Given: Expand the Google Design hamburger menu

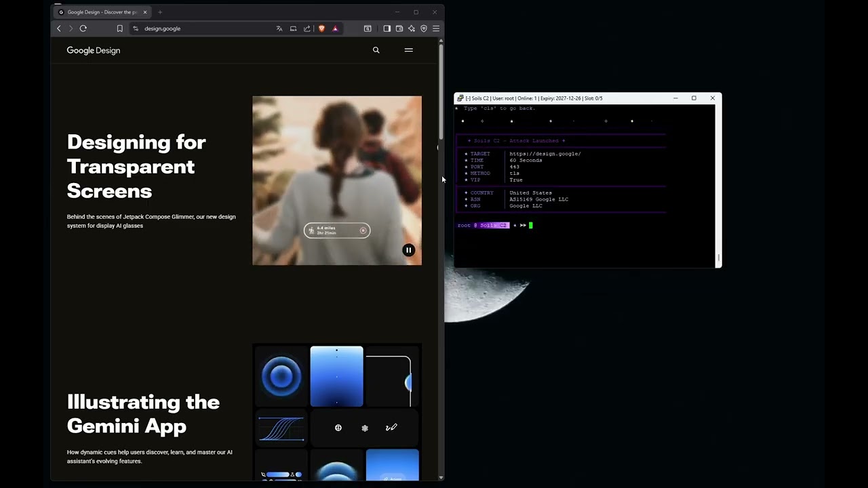Looking at the screenshot, I should click(x=409, y=50).
